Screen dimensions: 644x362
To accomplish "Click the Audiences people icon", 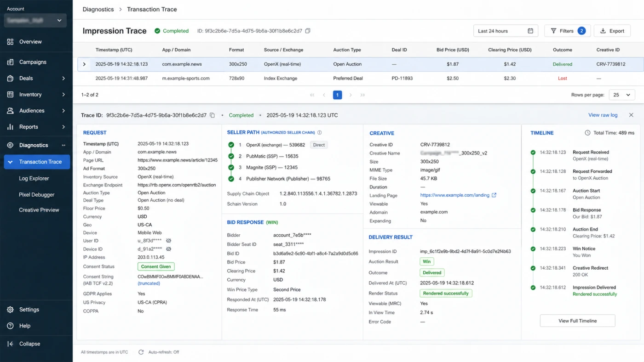I will (10, 111).
